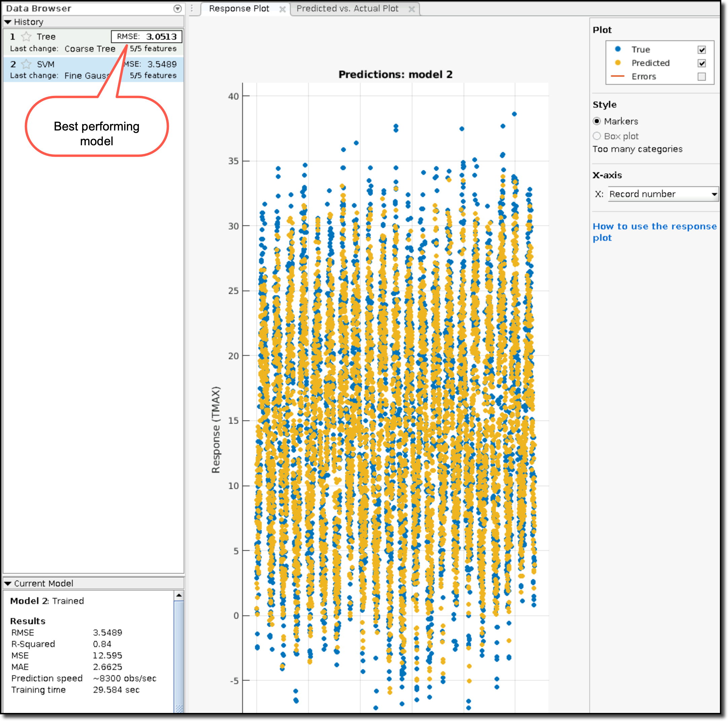Enable the Errors display checkbox

click(701, 74)
